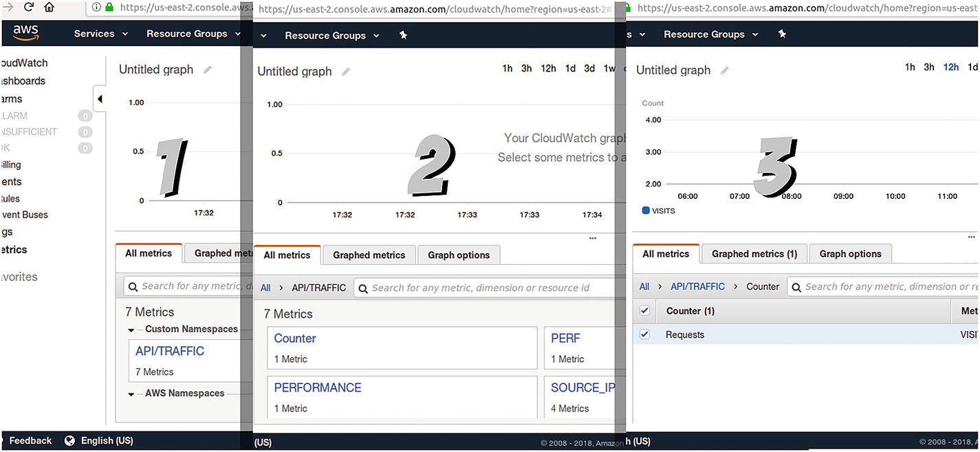
Task: Open Event Buses in the panel 1 sidebar
Action: click(x=24, y=215)
